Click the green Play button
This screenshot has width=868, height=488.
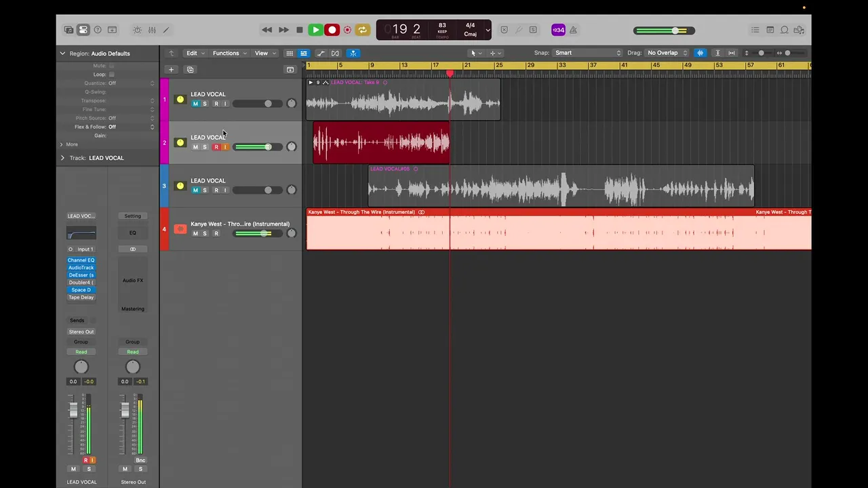(315, 30)
